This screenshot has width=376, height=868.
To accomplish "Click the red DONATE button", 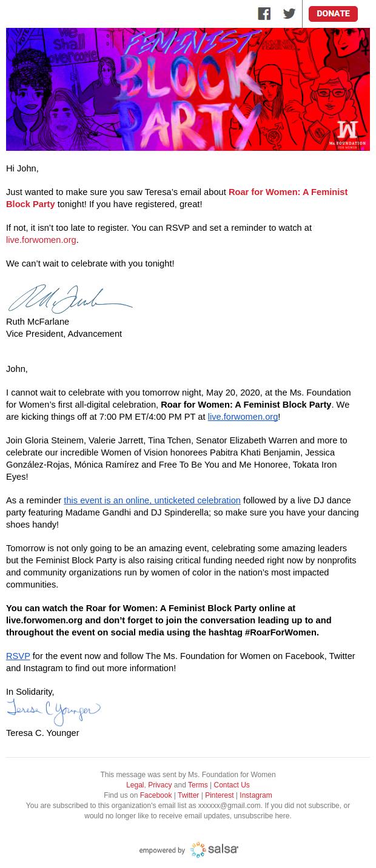I will point(333,13).
